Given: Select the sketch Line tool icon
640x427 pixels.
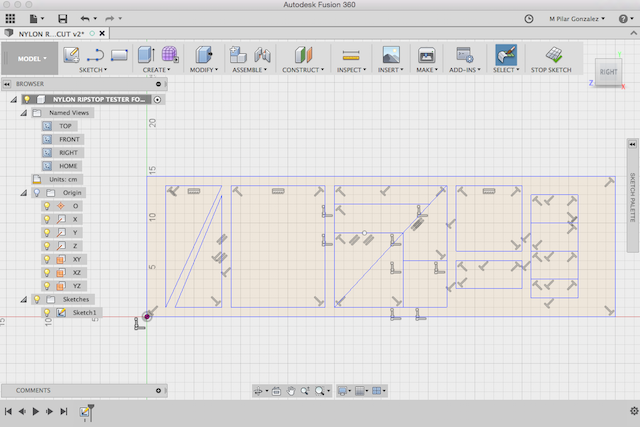Looking at the screenshot, I should click(x=96, y=55).
